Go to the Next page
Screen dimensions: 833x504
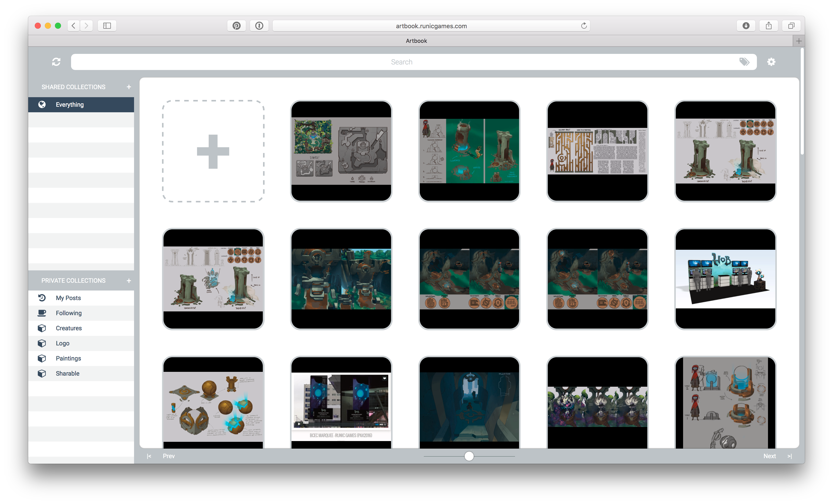(x=770, y=456)
